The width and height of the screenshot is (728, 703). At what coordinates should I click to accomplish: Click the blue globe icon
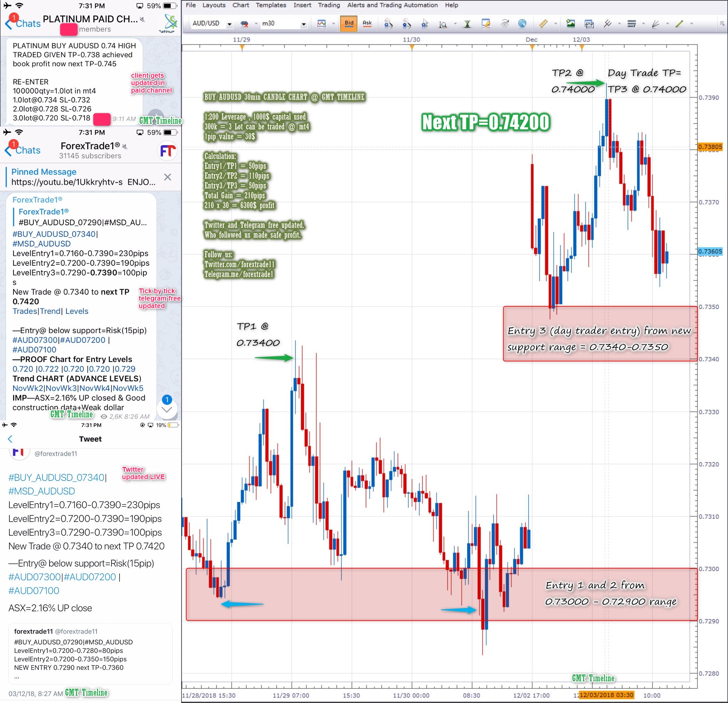[x=522, y=23]
